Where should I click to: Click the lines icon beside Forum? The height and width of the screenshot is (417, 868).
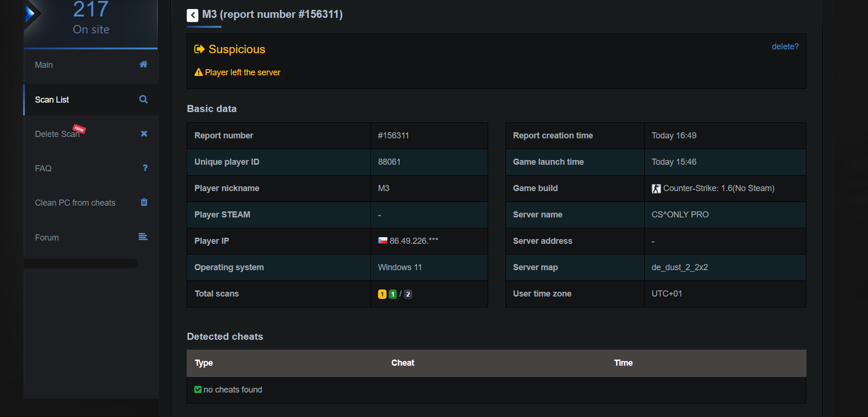[x=143, y=237]
